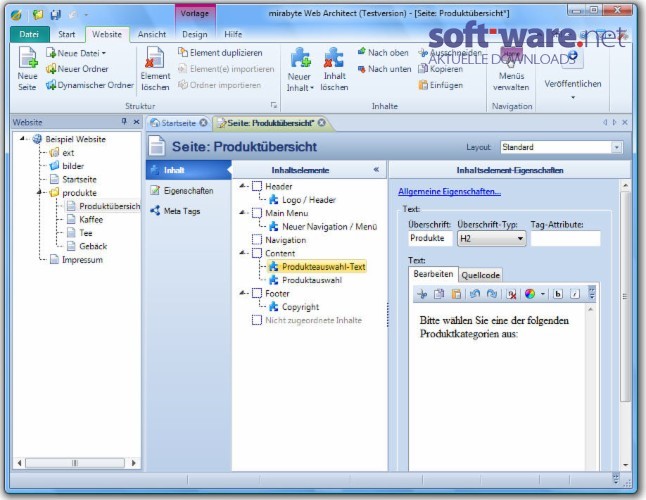Click the open folder quick access icon
The height and width of the screenshot is (500, 646).
(37, 15)
